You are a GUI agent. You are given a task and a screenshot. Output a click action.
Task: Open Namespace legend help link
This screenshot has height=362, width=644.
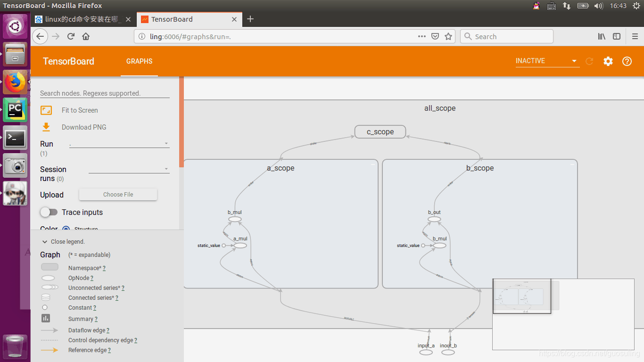104,268
